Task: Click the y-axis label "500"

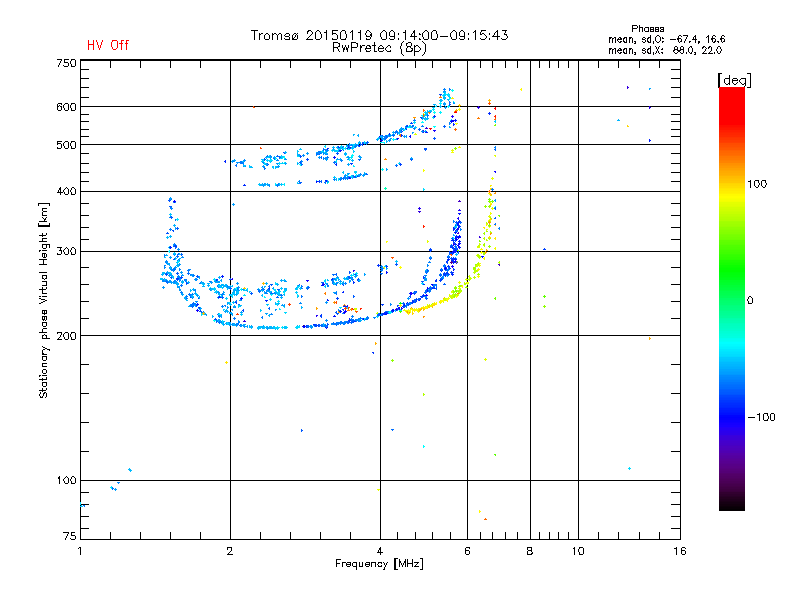Action: pos(66,145)
